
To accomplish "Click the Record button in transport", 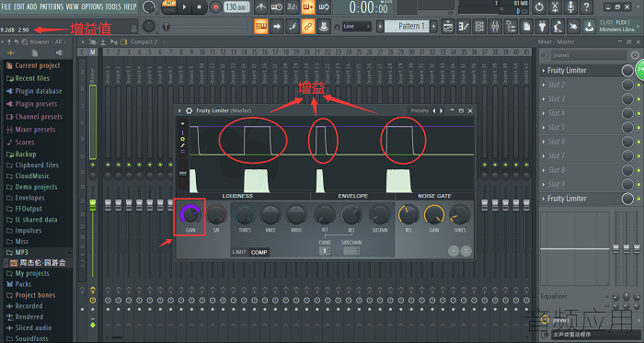I will pos(215,7).
